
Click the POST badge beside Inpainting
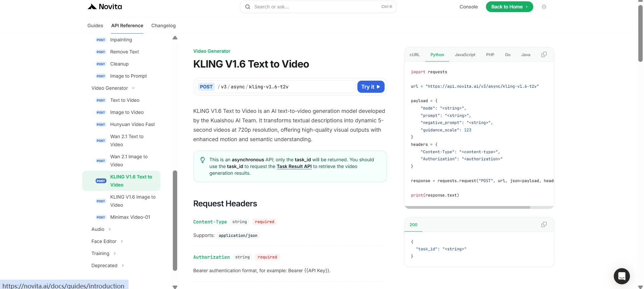click(101, 40)
